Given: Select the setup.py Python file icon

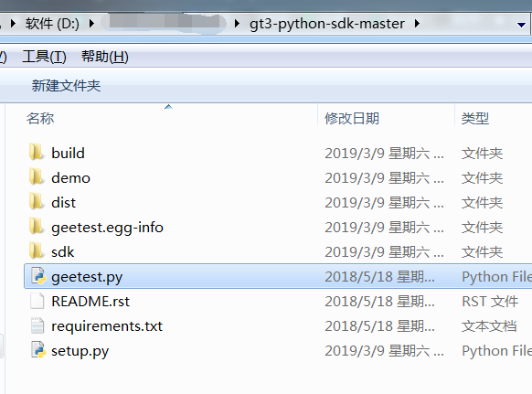Looking at the screenshot, I should pyautogui.click(x=38, y=350).
